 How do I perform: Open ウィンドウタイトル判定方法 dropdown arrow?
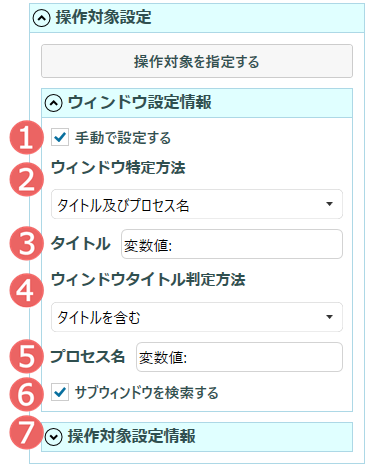click(329, 317)
